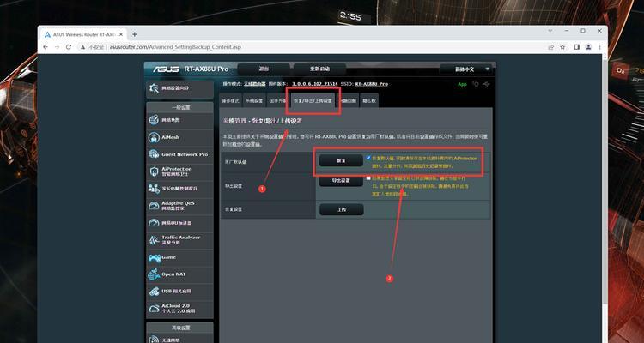This screenshot has width=644, height=343.
Task: Switch to the 隐私权 tab
Action: 369,100
